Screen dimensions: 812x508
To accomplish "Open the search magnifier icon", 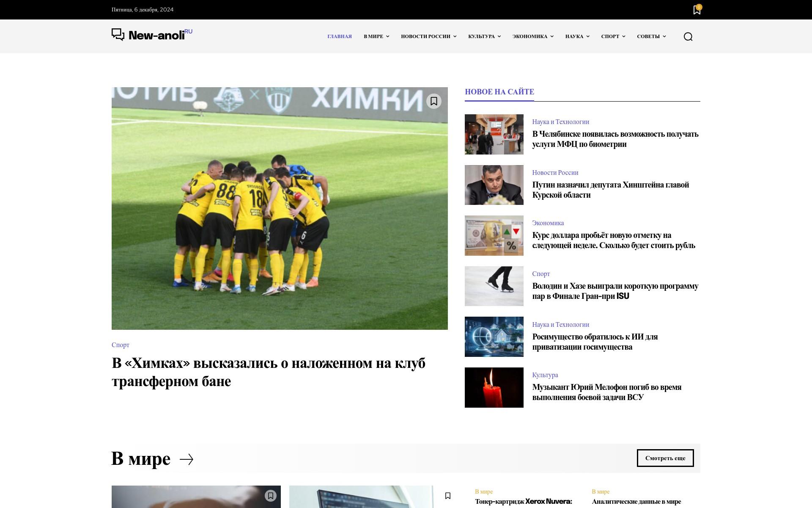I will pyautogui.click(x=688, y=36).
